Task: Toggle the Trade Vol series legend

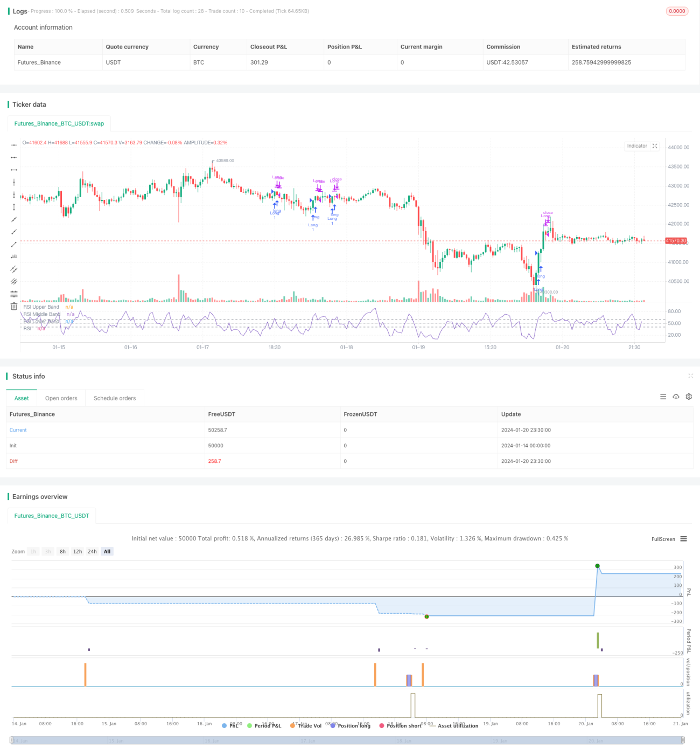Action: pyautogui.click(x=306, y=726)
